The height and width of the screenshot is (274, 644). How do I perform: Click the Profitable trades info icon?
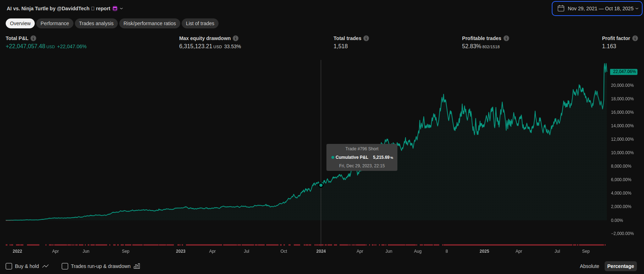pos(506,38)
